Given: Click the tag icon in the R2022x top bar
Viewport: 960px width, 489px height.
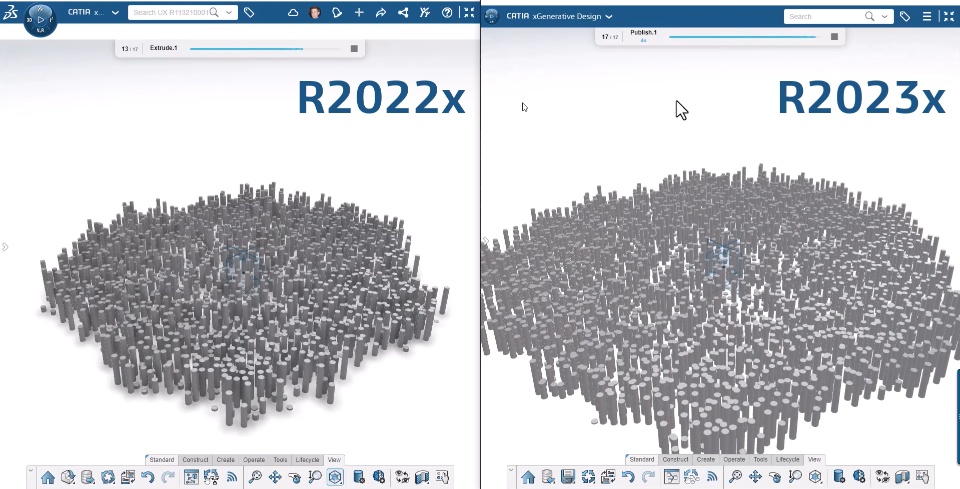Looking at the screenshot, I should [249, 12].
